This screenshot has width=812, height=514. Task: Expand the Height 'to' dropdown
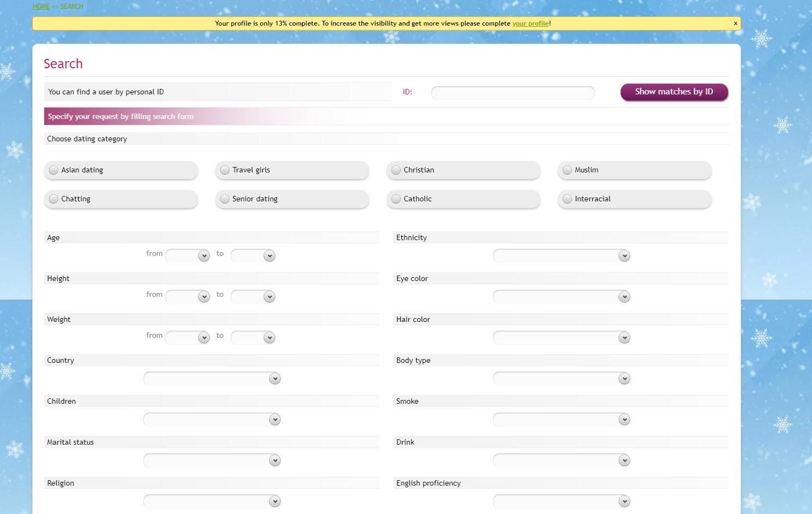[253, 296]
